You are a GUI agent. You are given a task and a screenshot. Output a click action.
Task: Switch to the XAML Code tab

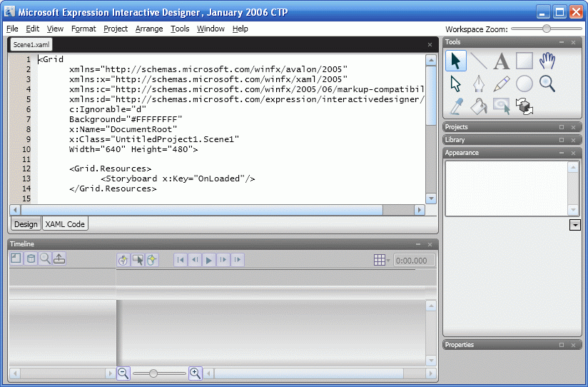click(x=65, y=224)
